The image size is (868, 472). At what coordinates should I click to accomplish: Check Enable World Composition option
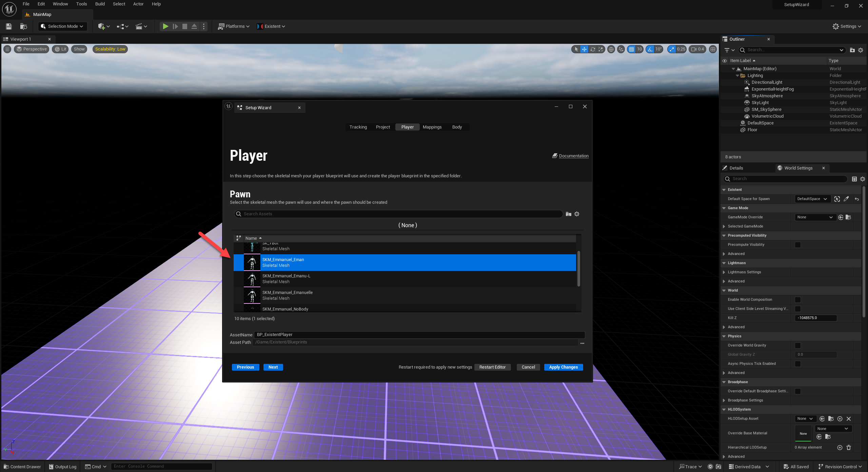798,300
